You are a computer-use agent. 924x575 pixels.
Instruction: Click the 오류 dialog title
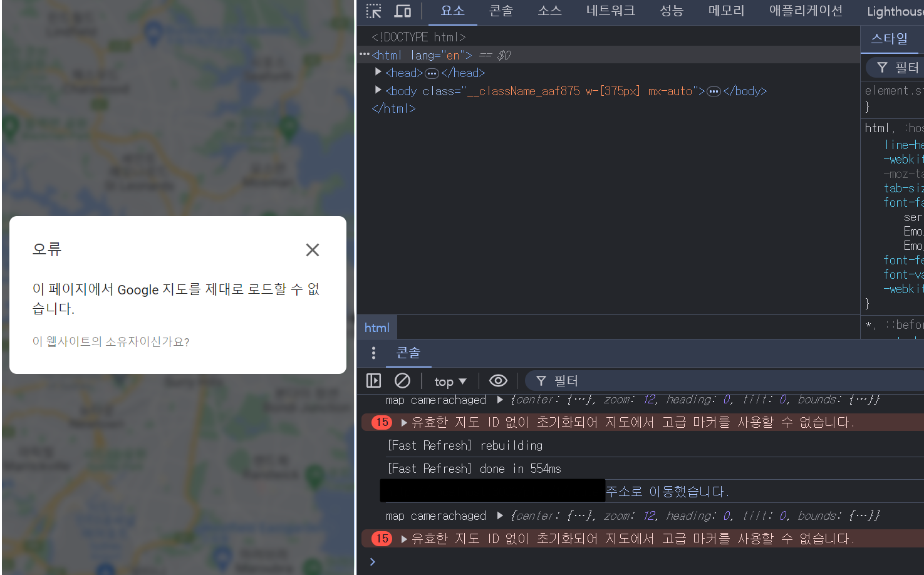47,249
